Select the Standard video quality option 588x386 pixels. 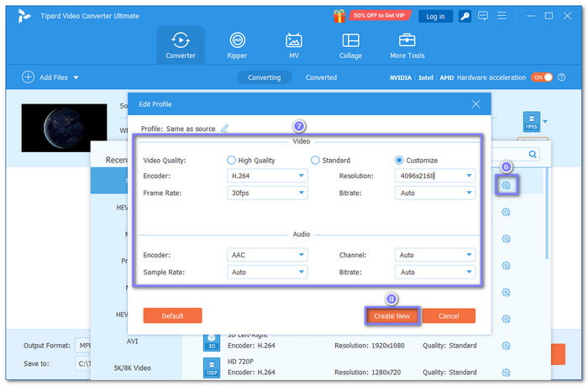(x=316, y=160)
